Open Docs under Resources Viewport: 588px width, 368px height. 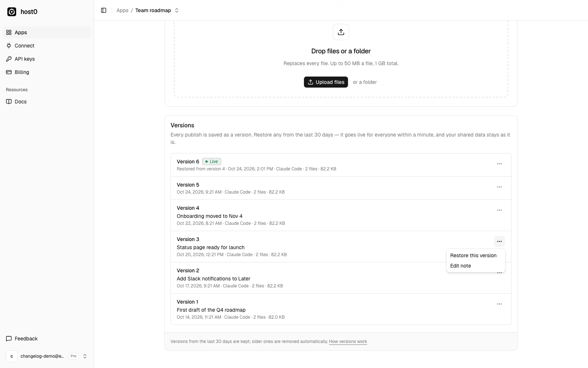pyautogui.click(x=47, y=102)
